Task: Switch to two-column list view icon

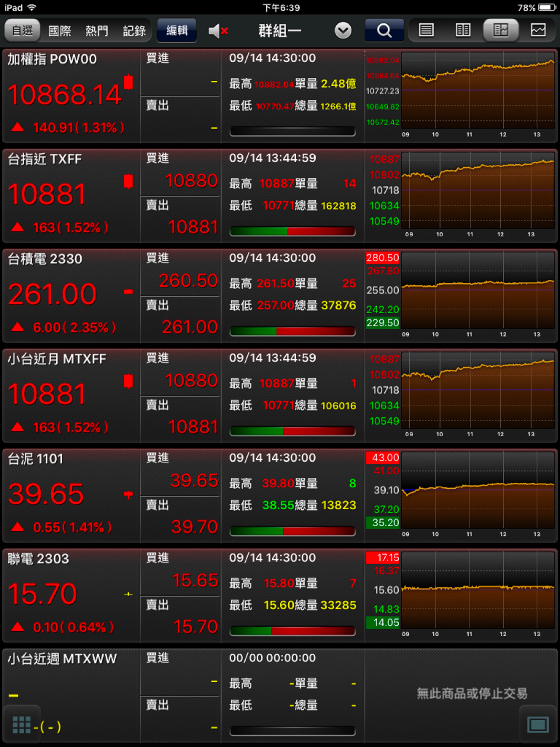Action: [x=463, y=30]
